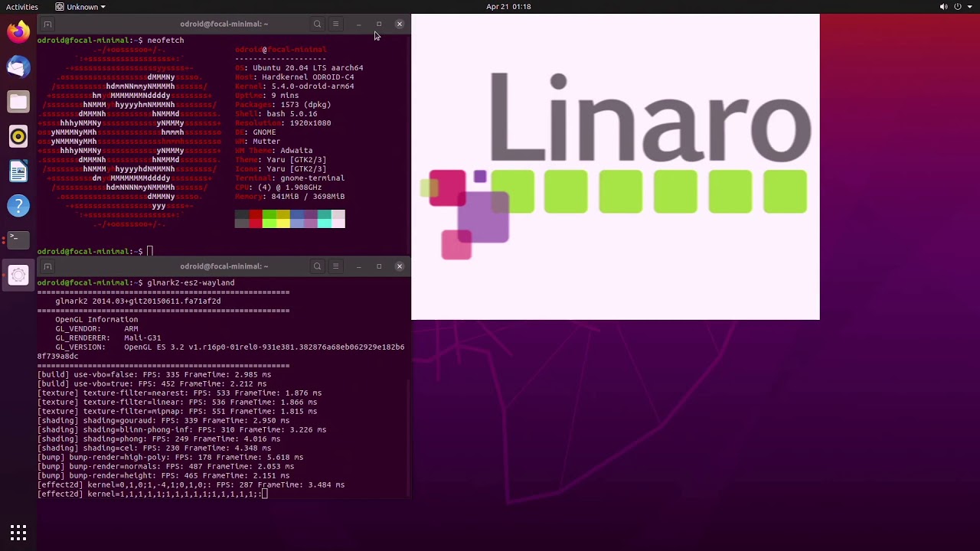Click the 'shading=cel' result line
Viewport: 980px width, 551px height.
[154, 448]
